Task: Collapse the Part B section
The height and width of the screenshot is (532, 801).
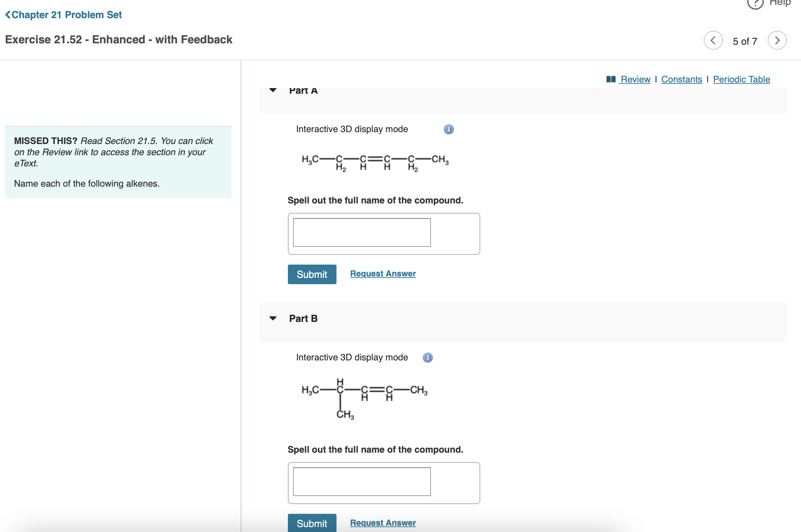Action: click(x=273, y=318)
